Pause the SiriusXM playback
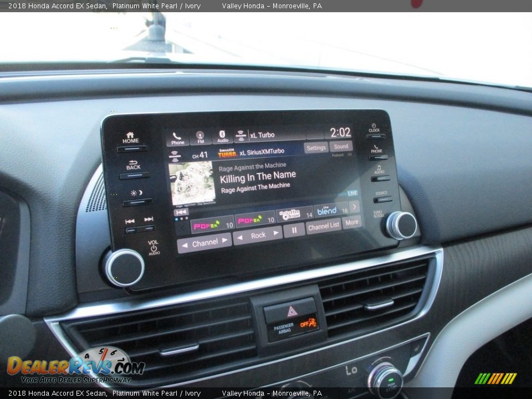The width and height of the screenshot is (532, 399). (x=294, y=230)
